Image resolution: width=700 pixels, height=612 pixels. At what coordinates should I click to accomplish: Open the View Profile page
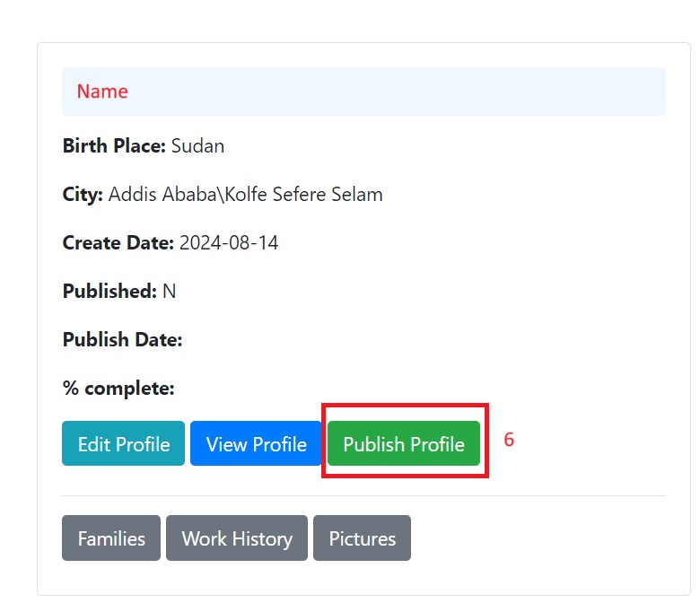click(x=256, y=444)
